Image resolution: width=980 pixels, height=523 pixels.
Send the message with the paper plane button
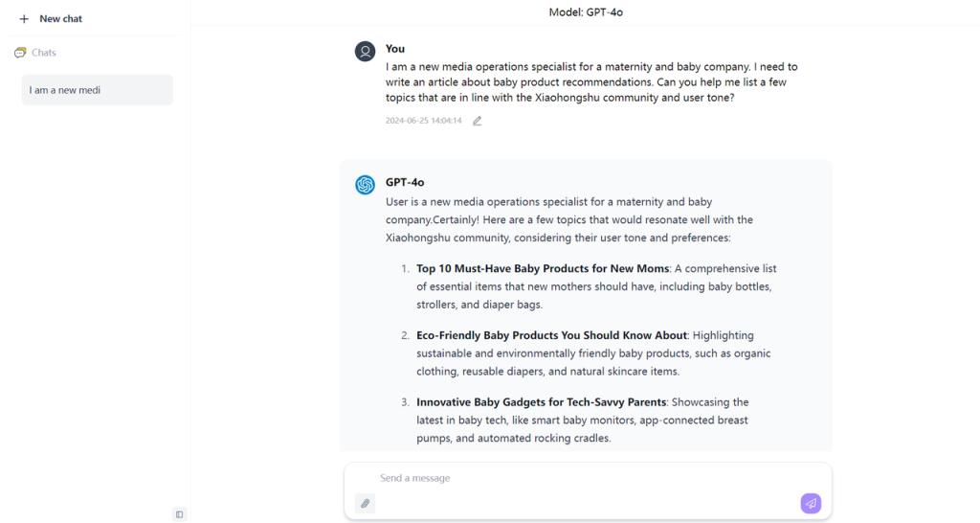[x=811, y=503]
